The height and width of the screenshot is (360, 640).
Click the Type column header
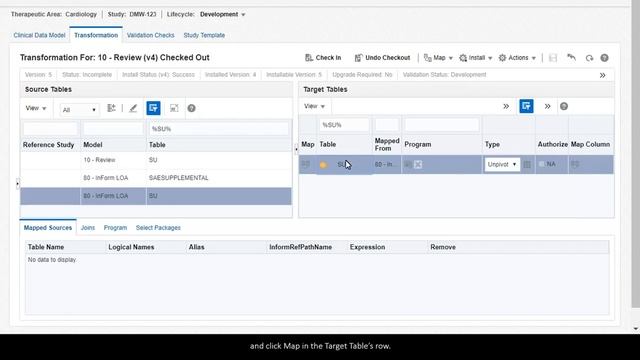click(492, 144)
